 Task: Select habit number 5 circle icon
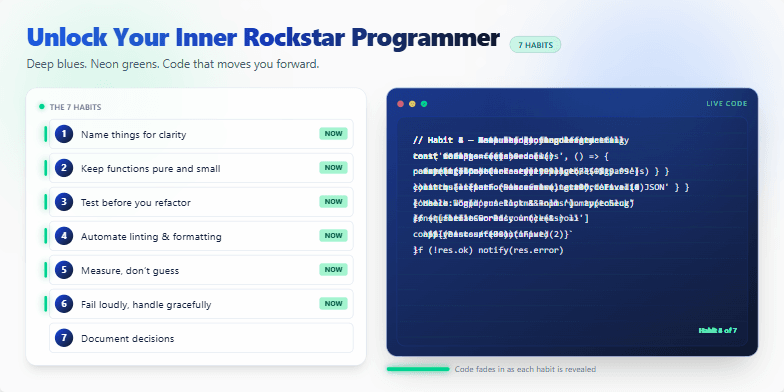pos(64,270)
